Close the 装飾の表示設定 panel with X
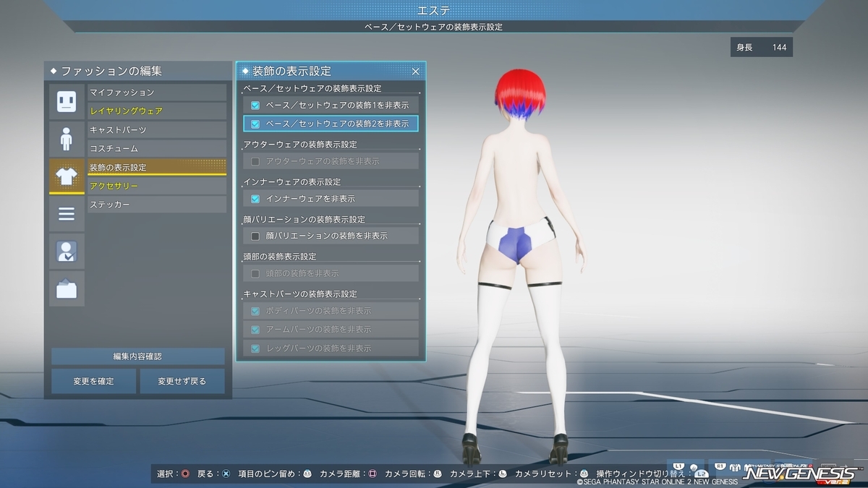 tap(416, 71)
